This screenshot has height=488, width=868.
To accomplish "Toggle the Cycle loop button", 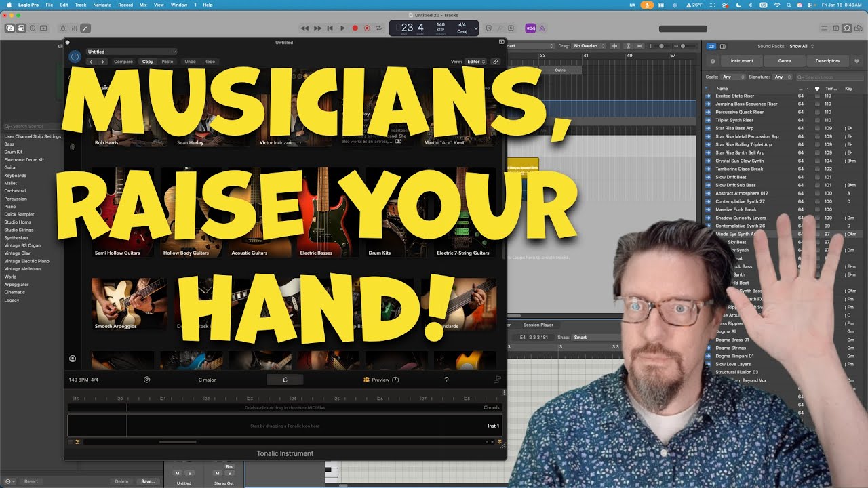I will click(378, 28).
